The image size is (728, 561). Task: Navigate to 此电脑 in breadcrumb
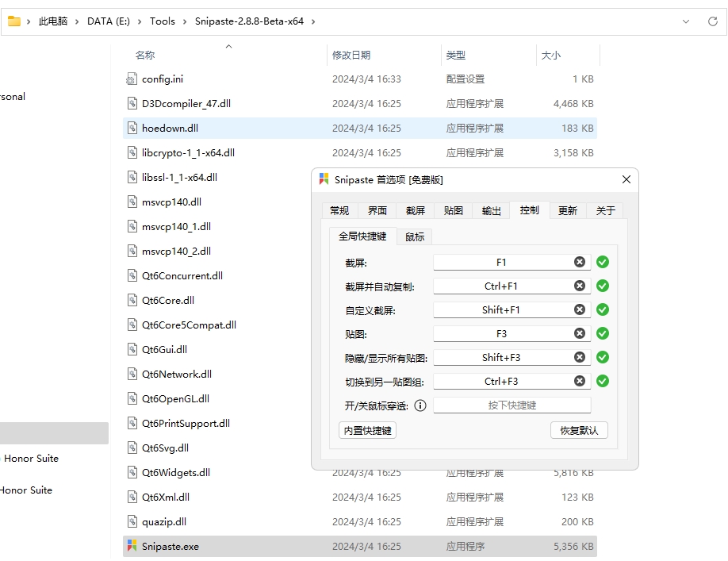[53, 21]
